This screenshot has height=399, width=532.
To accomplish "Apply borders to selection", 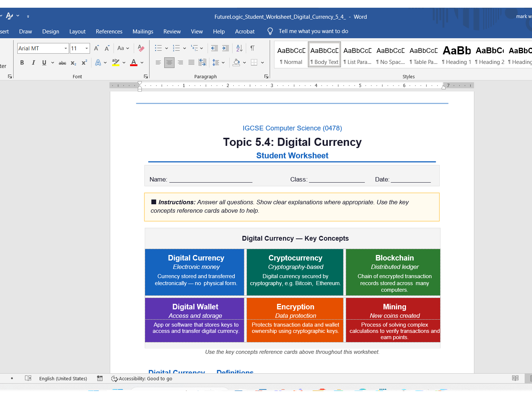I will click(254, 63).
